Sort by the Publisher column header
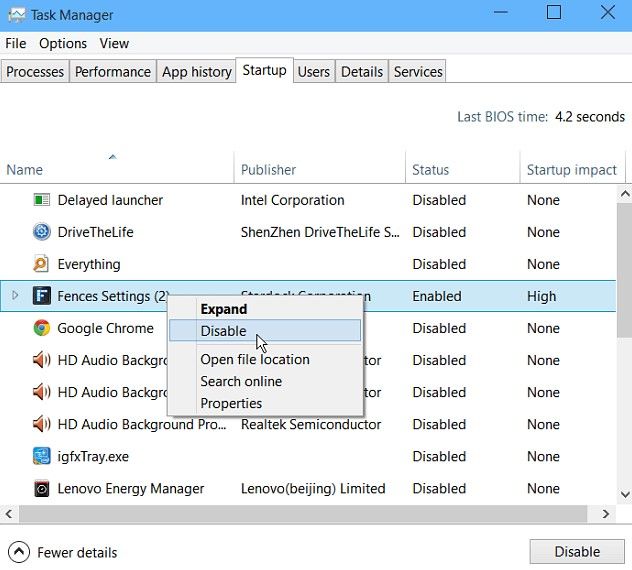The height and width of the screenshot is (570, 632). click(x=320, y=169)
